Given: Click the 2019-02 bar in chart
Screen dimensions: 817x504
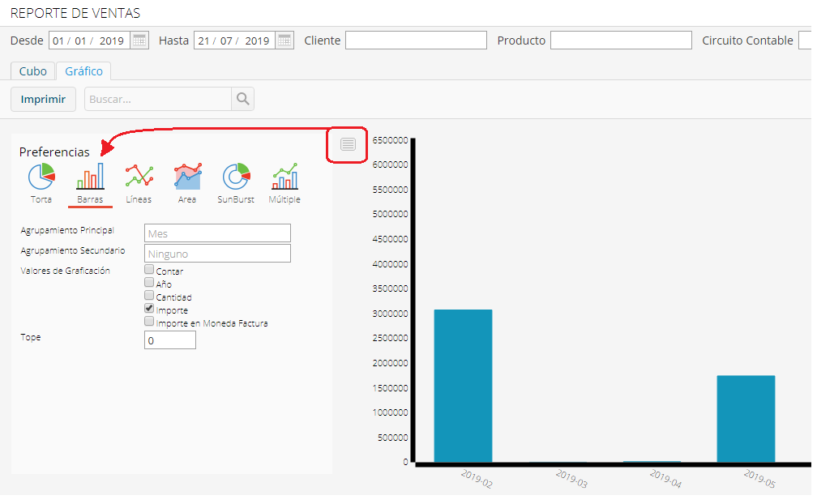Looking at the screenshot, I should (x=464, y=386).
